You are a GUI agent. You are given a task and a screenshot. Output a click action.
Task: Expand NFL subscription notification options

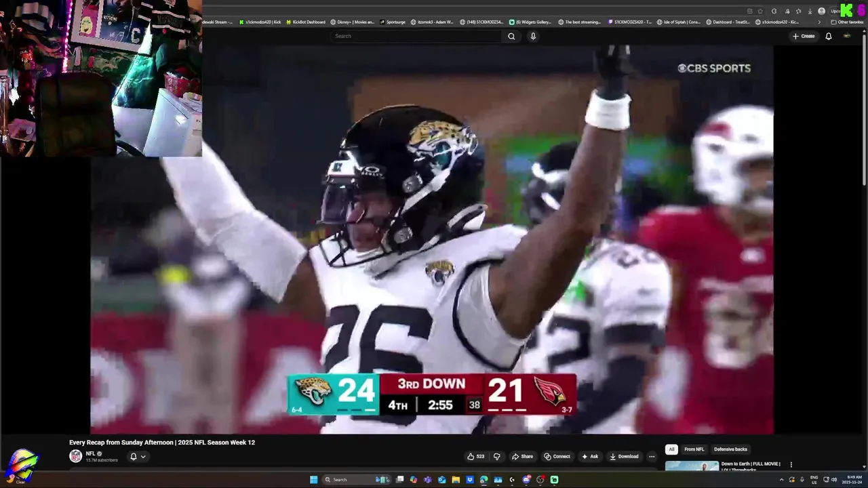click(x=138, y=456)
